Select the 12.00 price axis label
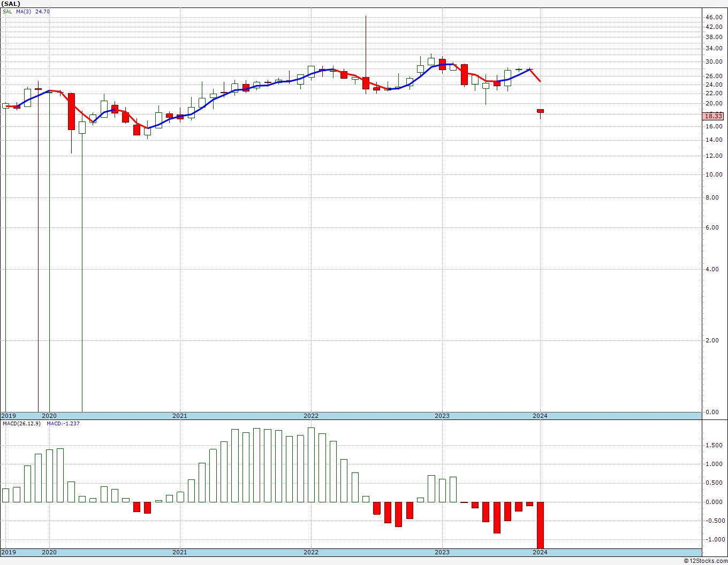Screen dimensions: 728x565 pos(714,156)
